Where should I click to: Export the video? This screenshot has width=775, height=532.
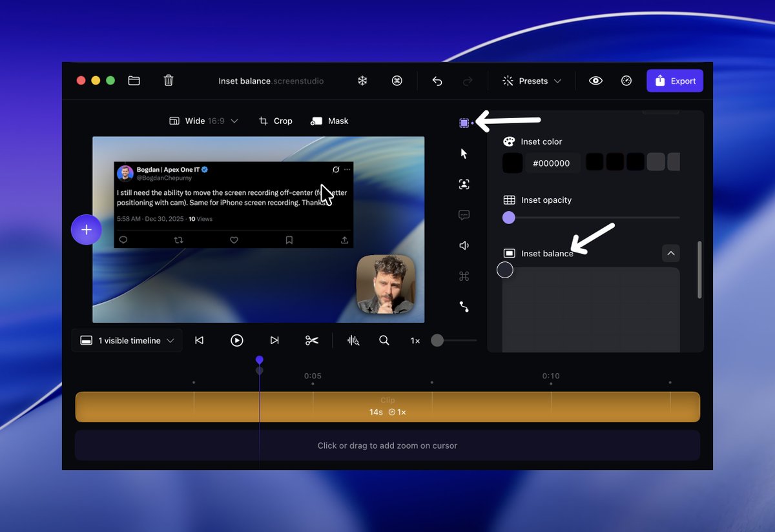click(x=675, y=81)
